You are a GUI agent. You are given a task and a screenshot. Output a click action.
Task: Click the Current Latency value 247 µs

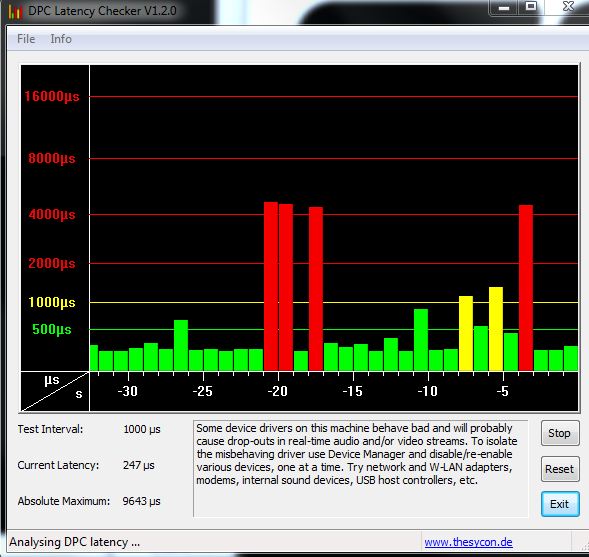click(x=139, y=465)
